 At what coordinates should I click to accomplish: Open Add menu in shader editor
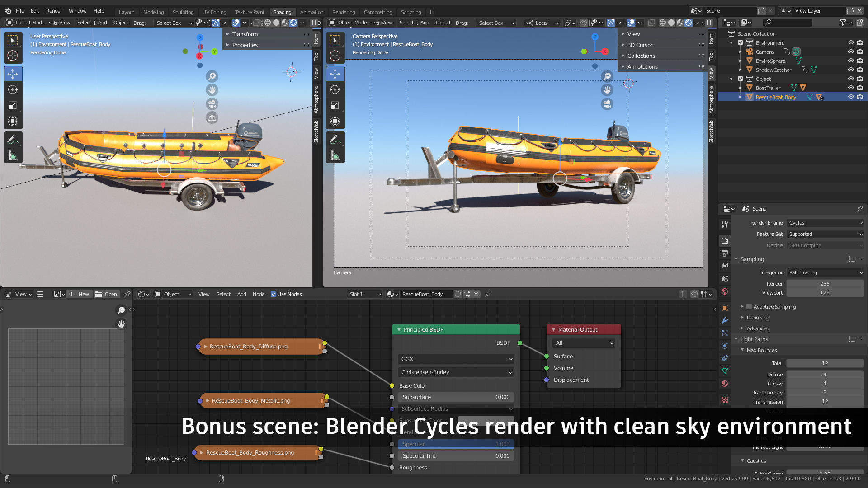(x=242, y=294)
